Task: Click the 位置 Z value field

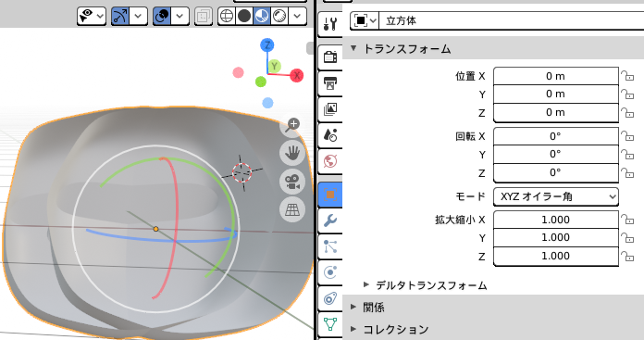Action: click(556, 113)
